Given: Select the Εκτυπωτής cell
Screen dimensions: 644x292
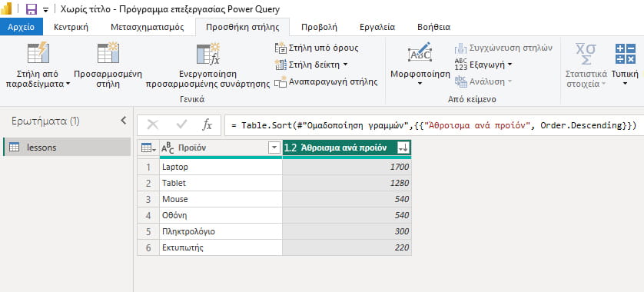Looking at the screenshot, I should (x=221, y=247).
